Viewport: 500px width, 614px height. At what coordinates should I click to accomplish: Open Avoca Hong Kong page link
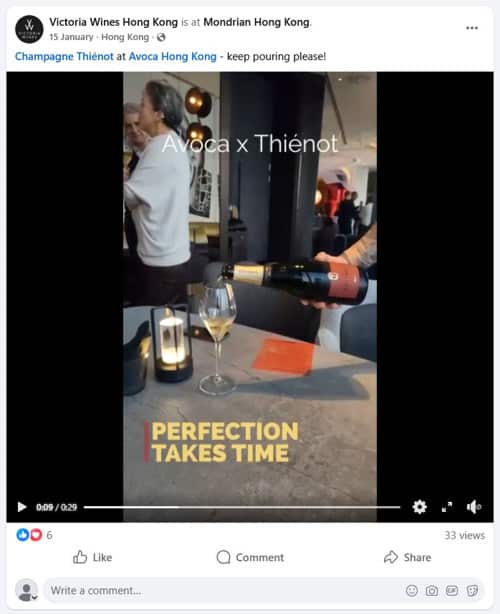(x=173, y=56)
